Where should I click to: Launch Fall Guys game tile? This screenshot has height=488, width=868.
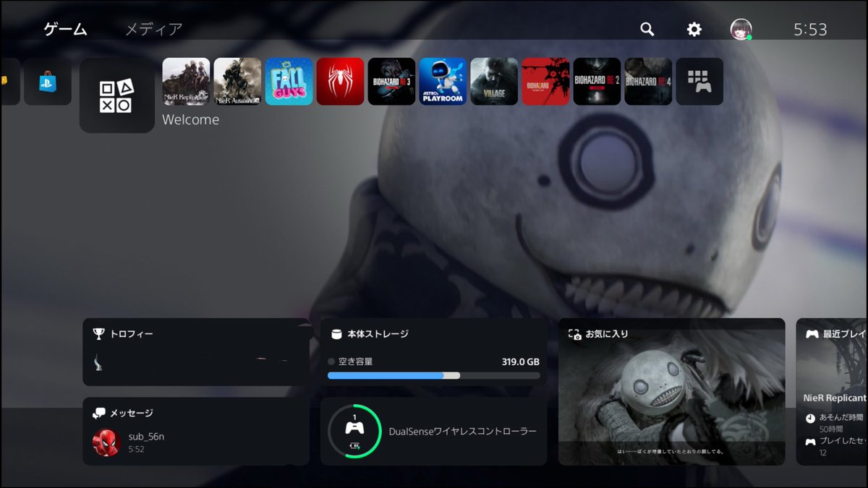(x=289, y=82)
